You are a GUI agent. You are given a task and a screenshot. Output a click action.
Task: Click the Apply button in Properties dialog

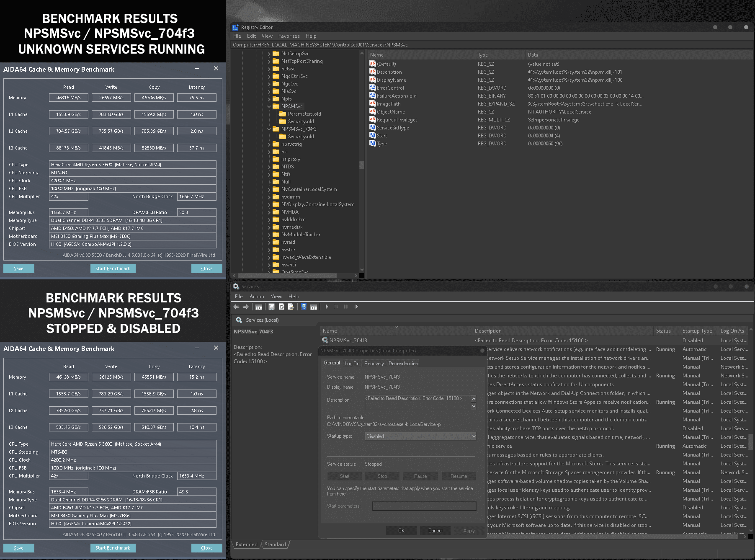click(x=469, y=531)
